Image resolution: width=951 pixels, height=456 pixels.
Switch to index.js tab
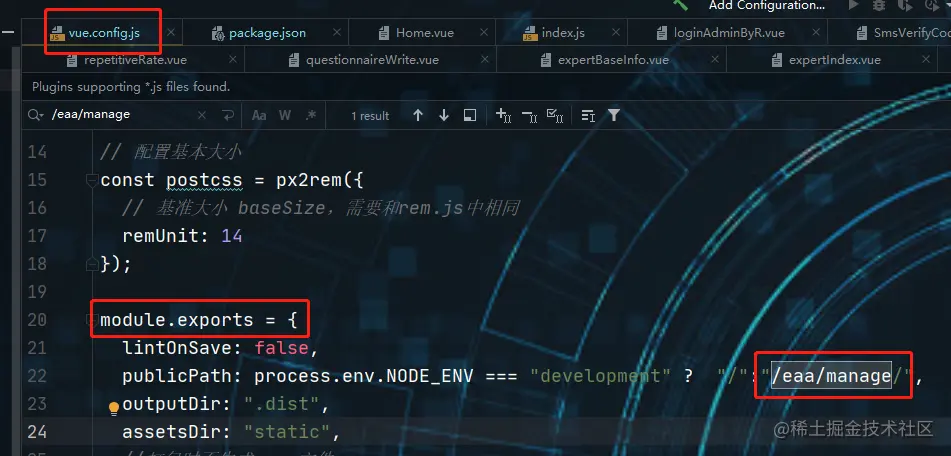coord(563,33)
